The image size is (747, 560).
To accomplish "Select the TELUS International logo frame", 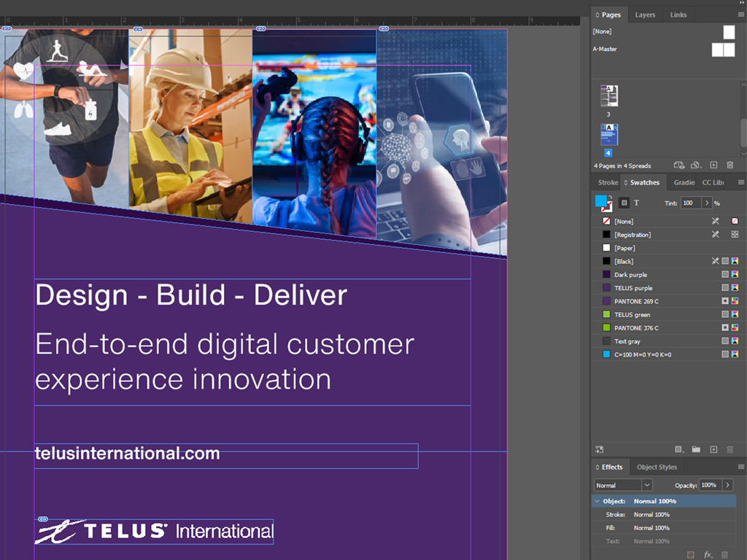I will click(154, 532).
